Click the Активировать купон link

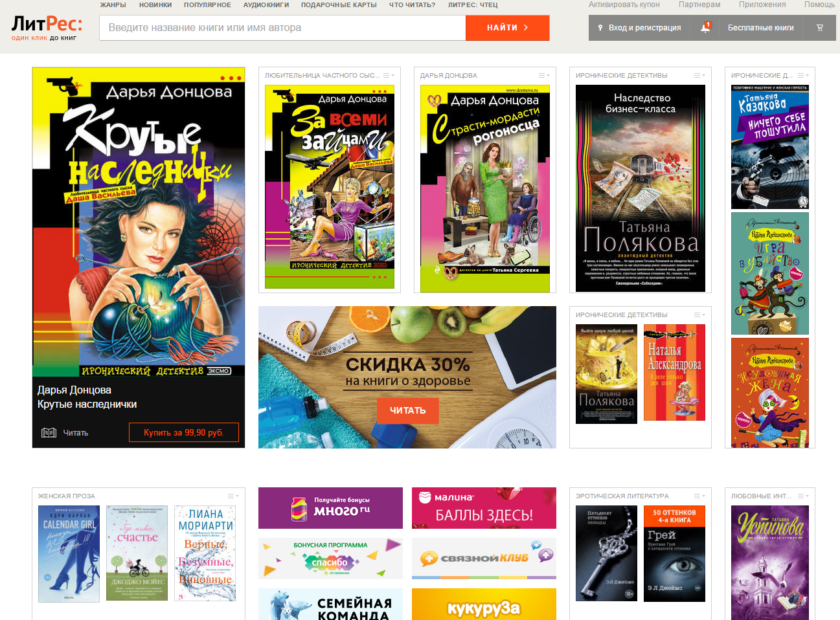tap(624, 5)
